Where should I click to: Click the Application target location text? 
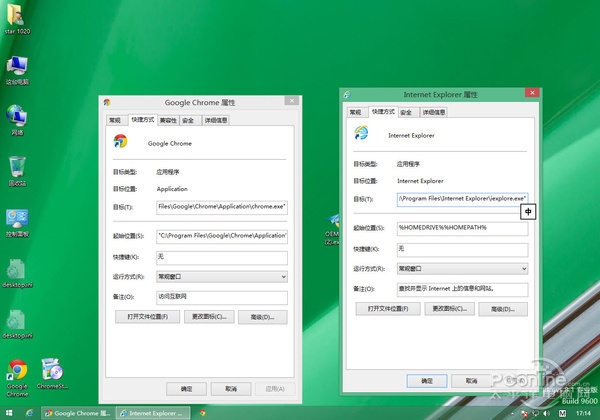point(172,189)
